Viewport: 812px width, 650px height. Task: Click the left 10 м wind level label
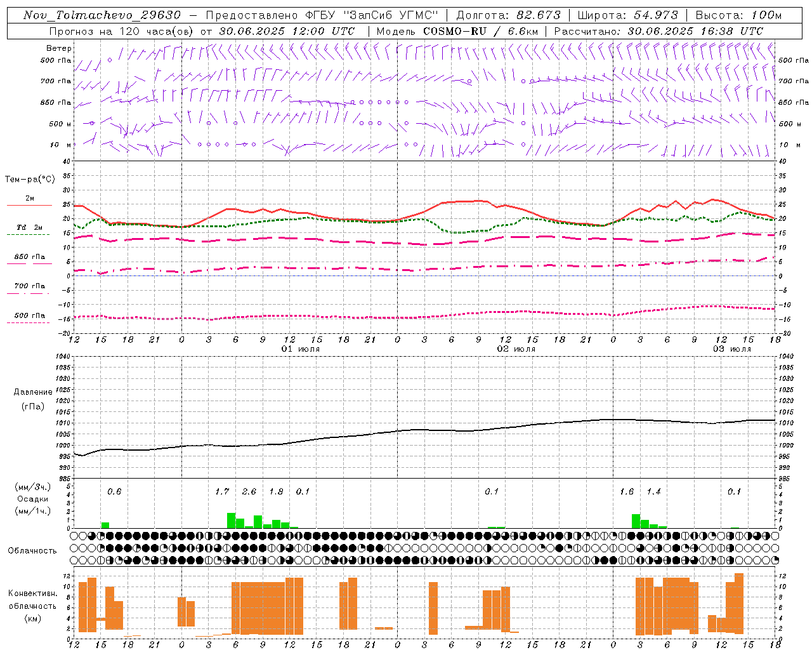62,145
